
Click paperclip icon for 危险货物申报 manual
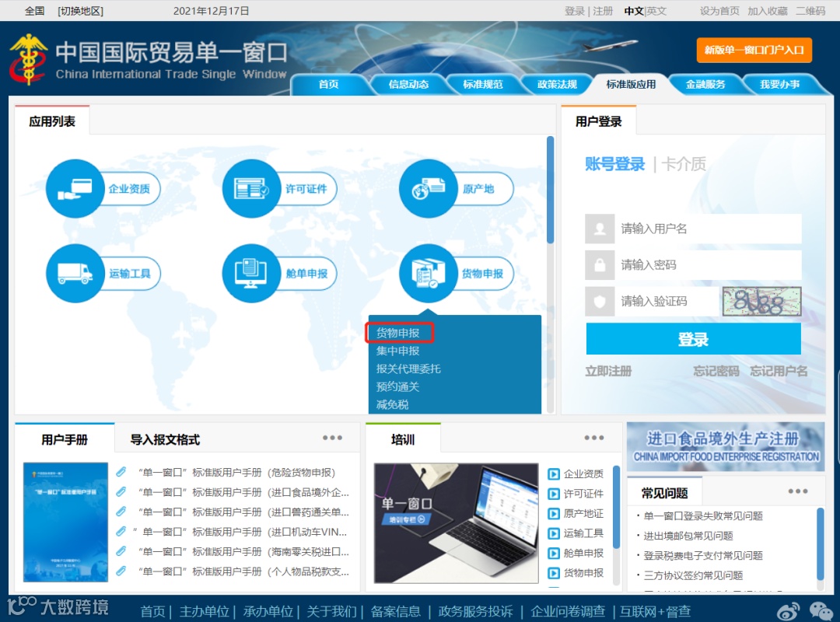pos(121,472)
